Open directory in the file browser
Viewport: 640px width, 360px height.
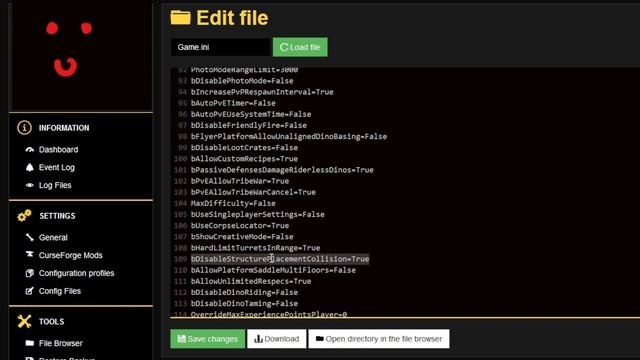379,339
